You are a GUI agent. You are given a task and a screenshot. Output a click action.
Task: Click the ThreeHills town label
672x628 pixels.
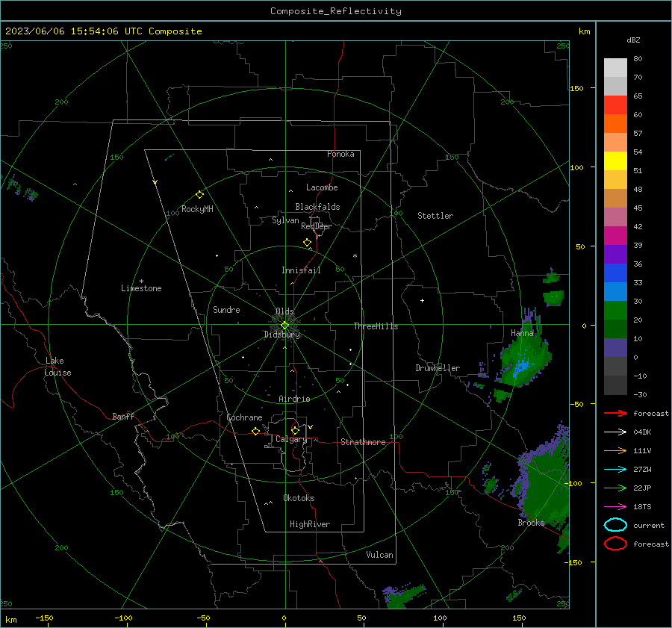376,326
